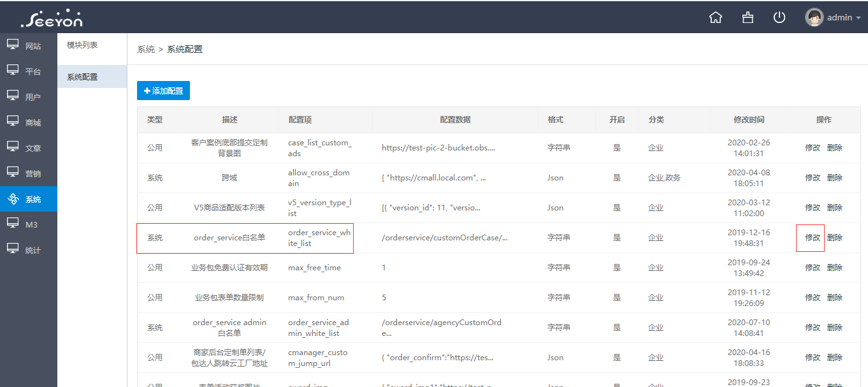Select 模块列表 in the submenu
The height and width of the screenshot is (387, 868).
[x=92, y=45]
